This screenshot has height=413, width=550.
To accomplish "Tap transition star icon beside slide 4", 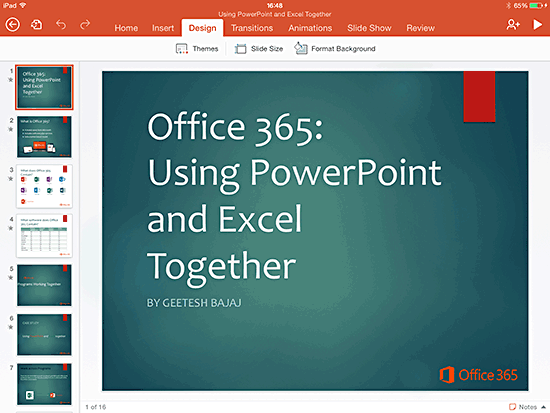I will click(x=11, y=228).
